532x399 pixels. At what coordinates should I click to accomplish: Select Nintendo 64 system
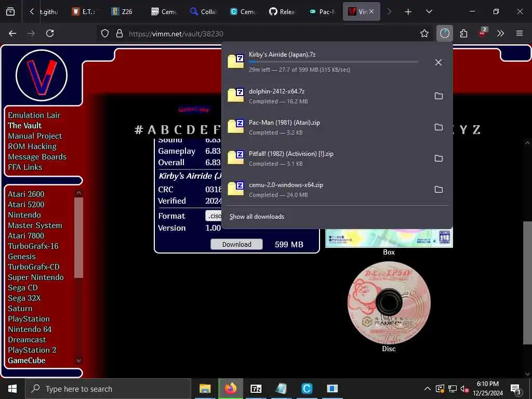click(30, 329)
